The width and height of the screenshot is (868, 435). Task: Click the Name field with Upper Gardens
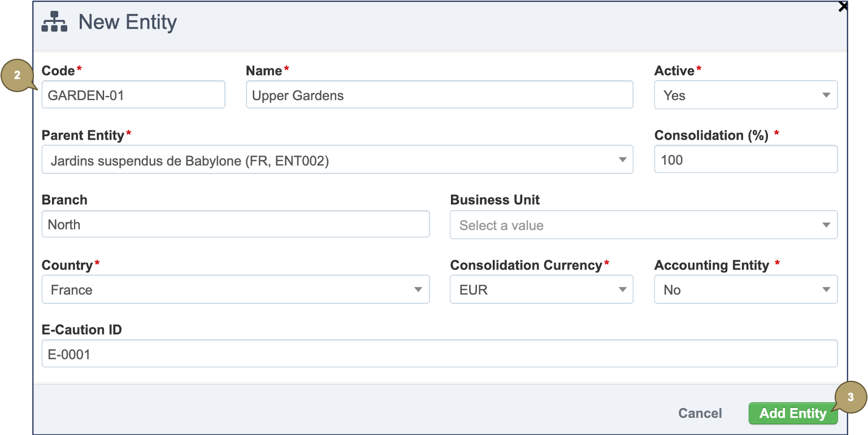pyautogui.click(x=439, y=95)
